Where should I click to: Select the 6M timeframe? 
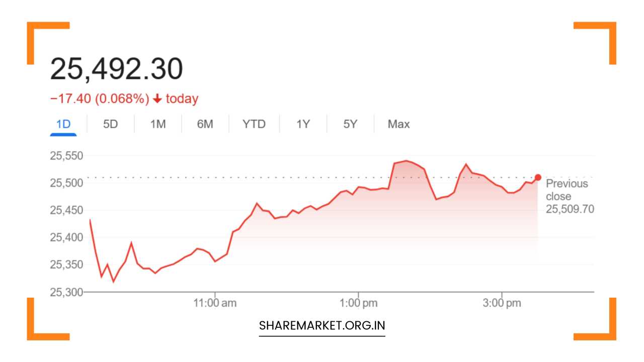pos(205,124)
